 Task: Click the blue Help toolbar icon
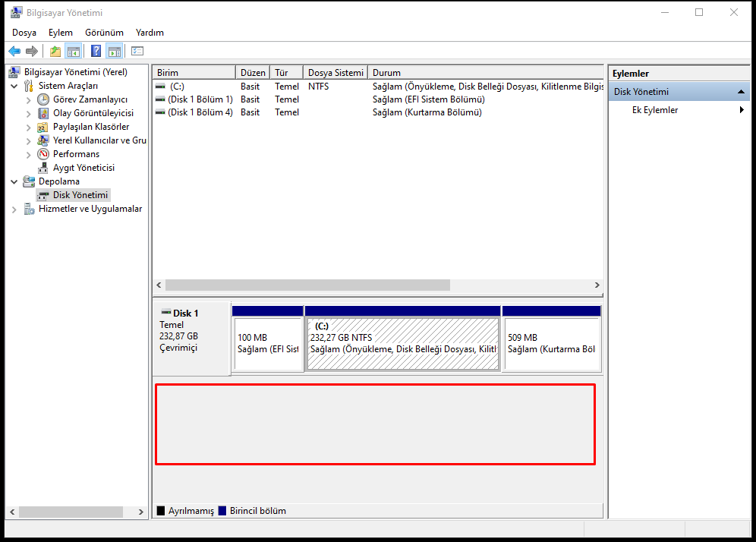pyautogui.click(x=96, y=51)
